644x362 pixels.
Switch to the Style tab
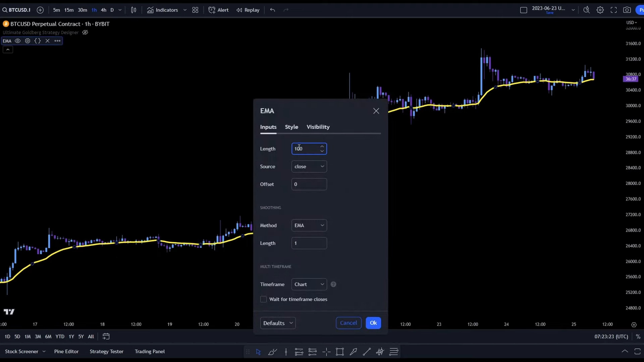click(x=291, y=127)
